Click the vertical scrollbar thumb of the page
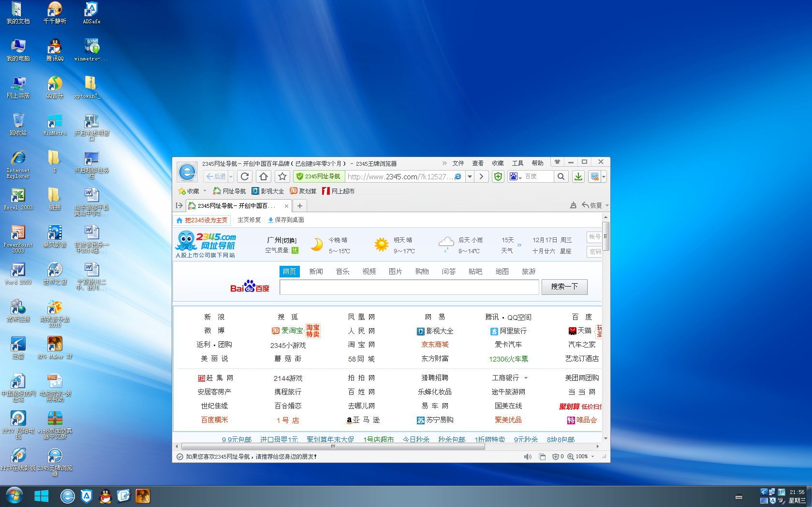The width and height of the screenshot is (812, 507). tap(605, 236)
